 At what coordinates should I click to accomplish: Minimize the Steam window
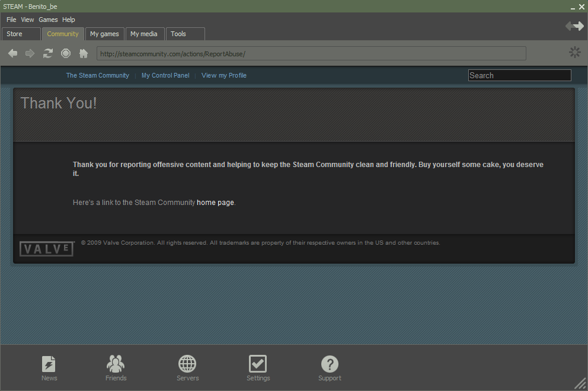pyautogui.click(x=573, y=7)
